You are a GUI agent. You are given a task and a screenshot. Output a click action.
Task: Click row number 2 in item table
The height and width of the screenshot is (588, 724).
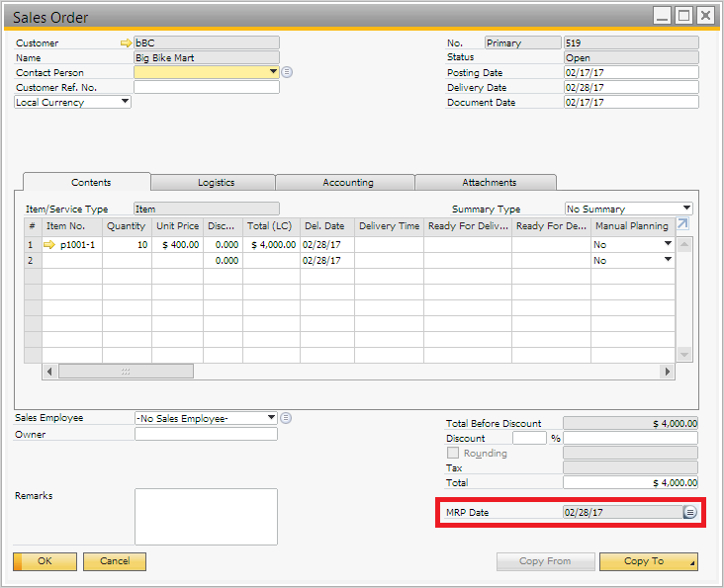click(33, 261)
